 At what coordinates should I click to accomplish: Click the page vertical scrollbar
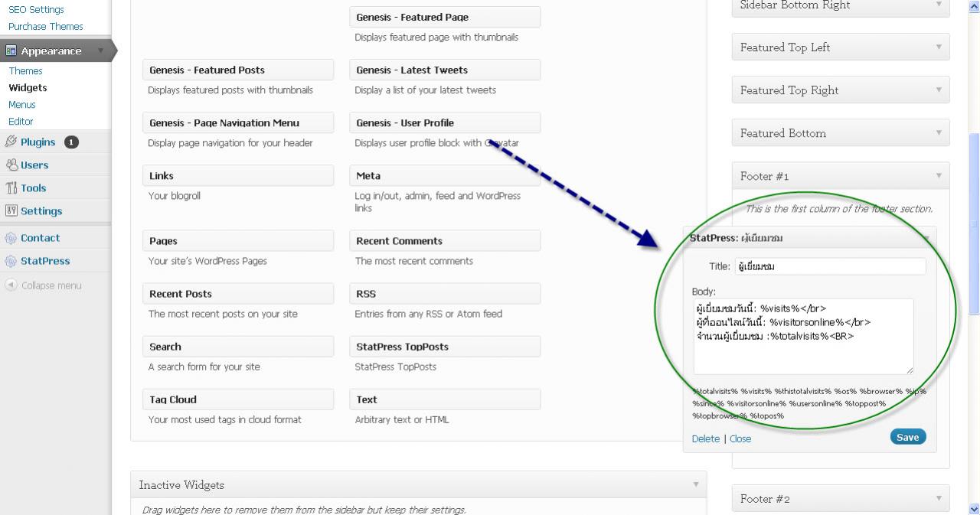974,223
